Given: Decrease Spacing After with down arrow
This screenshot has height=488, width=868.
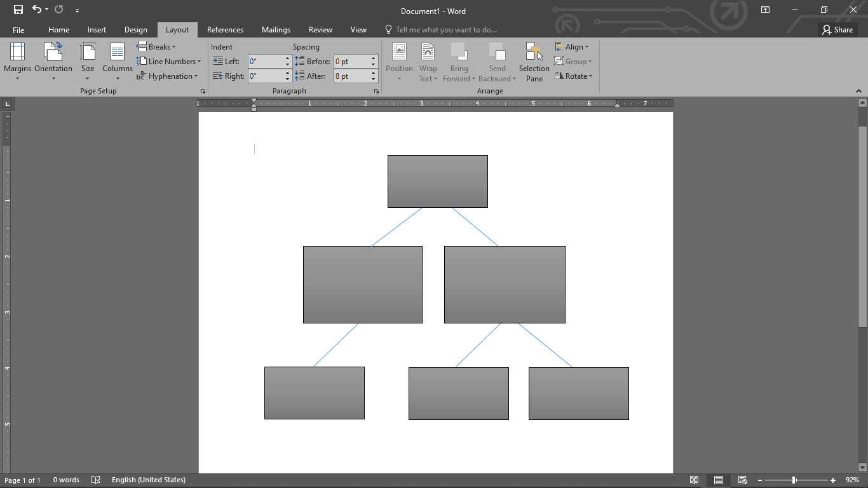Looking at the screenshot, I should tap(374, 79).
